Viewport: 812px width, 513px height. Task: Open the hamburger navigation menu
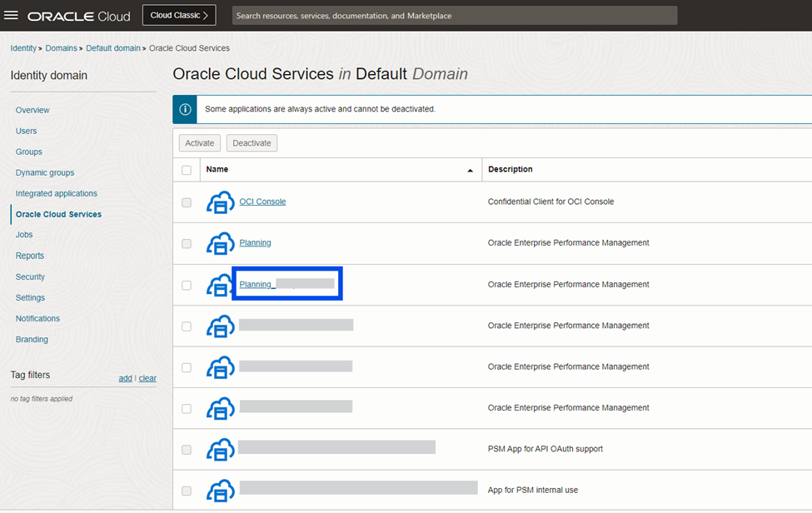12,15
